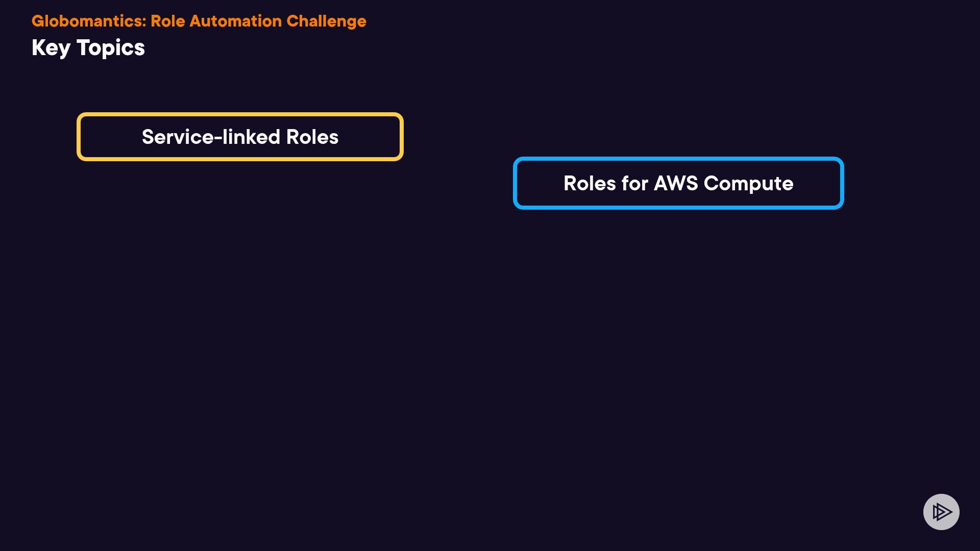Screen dimensions: 980x551
Task: Select the Service-linked Roles box
Action: pos(240,137)
